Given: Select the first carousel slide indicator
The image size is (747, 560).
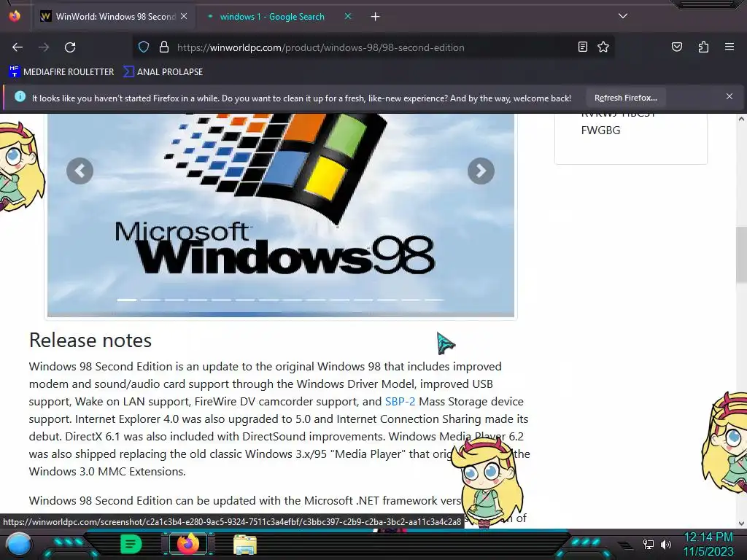Looking at the screenshot, I should [x=127, y=300].
